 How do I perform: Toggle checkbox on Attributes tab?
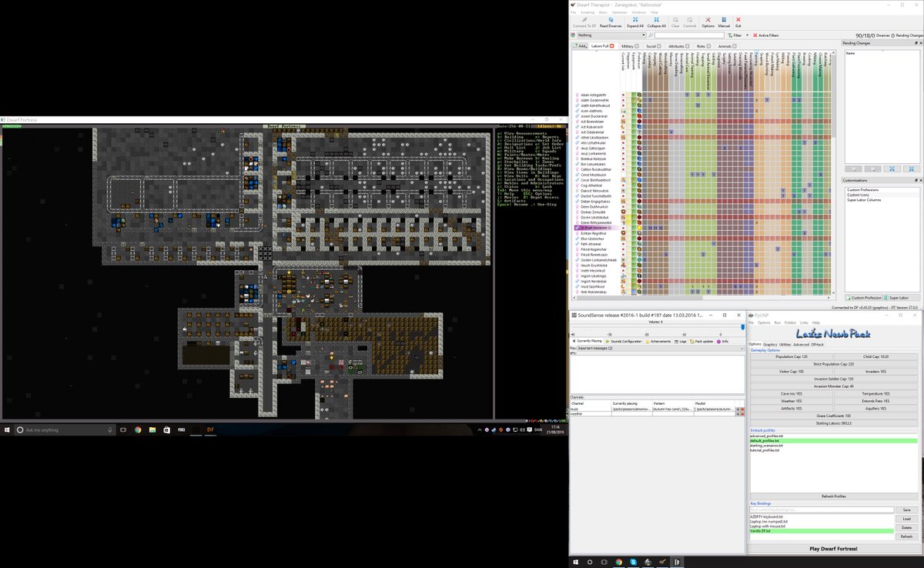[x=688, y=46]
